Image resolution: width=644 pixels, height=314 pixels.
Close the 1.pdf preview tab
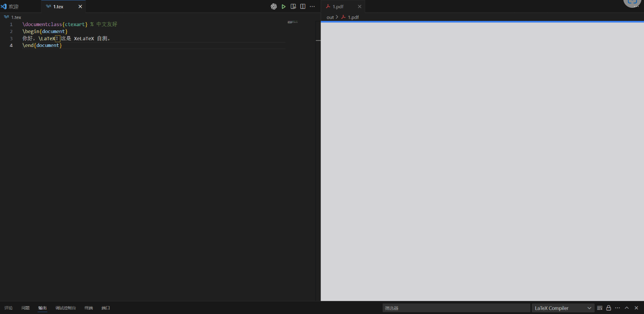pos(359,7)
